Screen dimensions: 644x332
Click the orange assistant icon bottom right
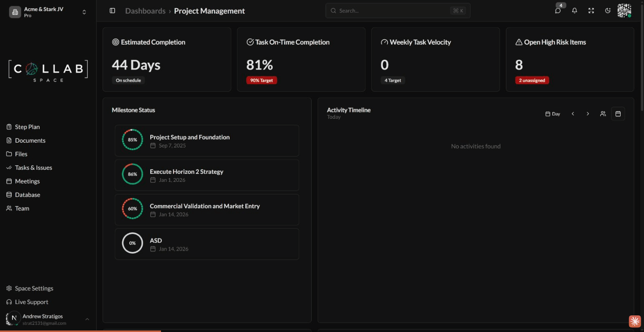[x=634, y=321]
